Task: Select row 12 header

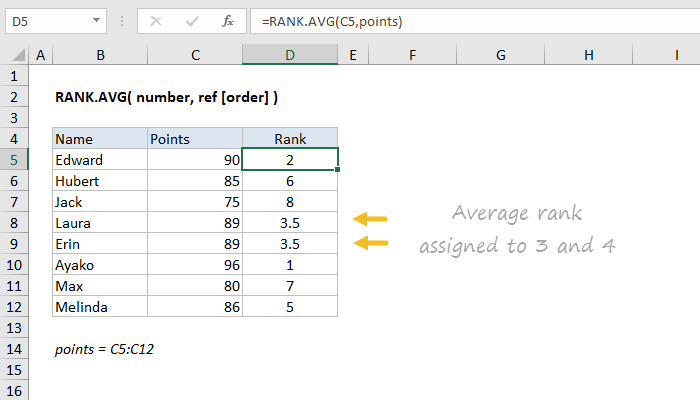Action: (15, 306)
